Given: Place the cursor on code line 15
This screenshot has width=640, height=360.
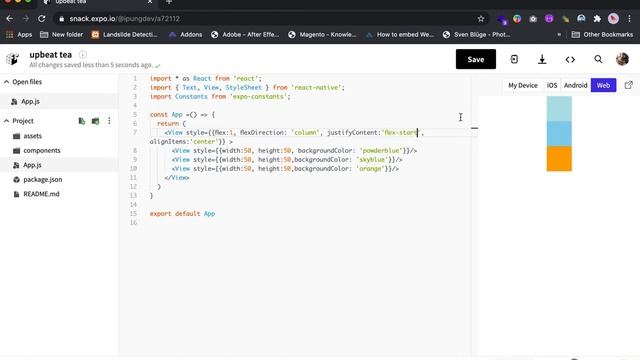Looking at the screenshot, I should [x=182, y=213].
